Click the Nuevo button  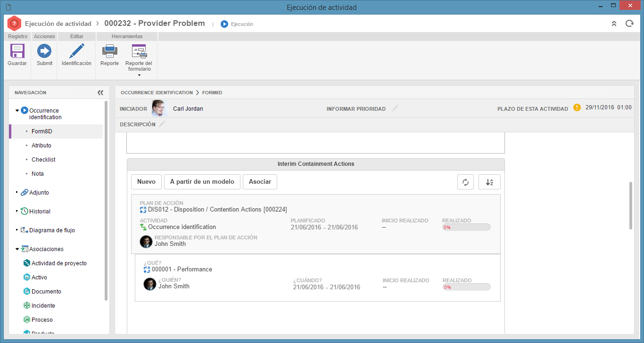pyautogui.click(x=147, y=182)
